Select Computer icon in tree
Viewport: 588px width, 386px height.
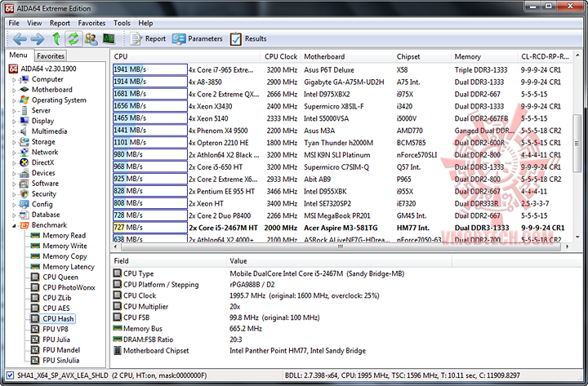[24, 79]
